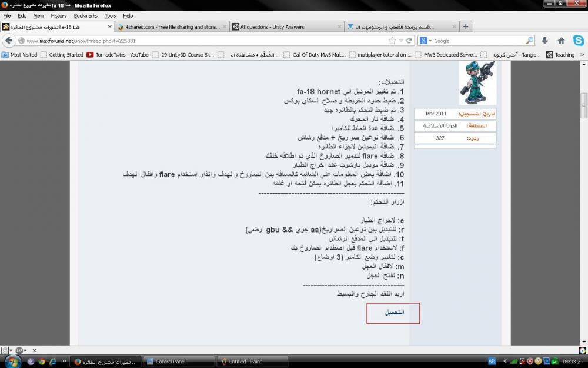Image resolution: width=588 pixels, height=368 pixels.
Task: Switch to All questions Unity Answers tab
Action: tap(287, 26)
